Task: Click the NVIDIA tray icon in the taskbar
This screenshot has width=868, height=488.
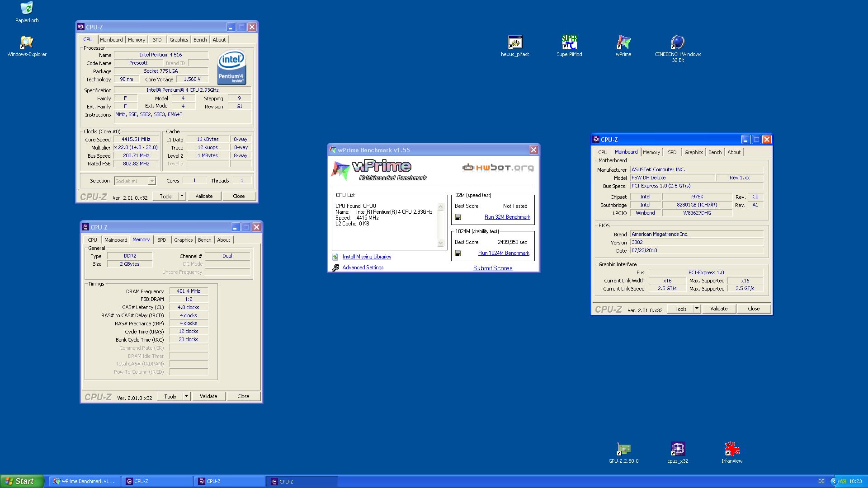Action: [x=843, y=481]
